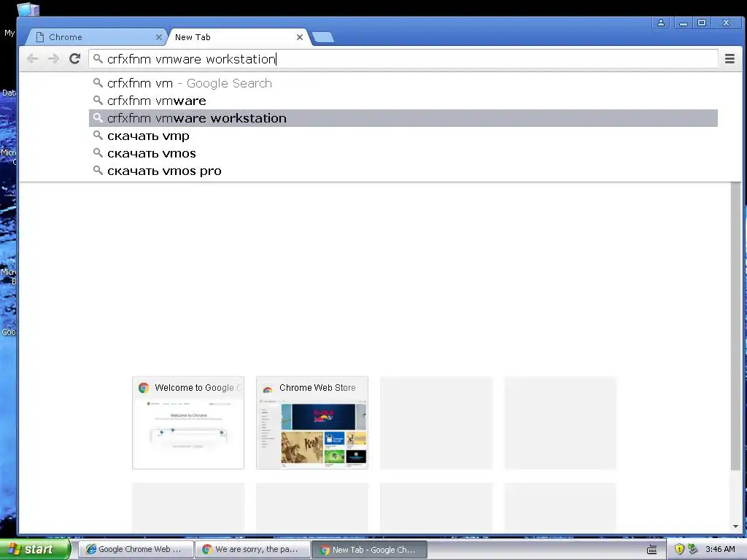Click the 3:46 AM system clock

tap(720, 550)
